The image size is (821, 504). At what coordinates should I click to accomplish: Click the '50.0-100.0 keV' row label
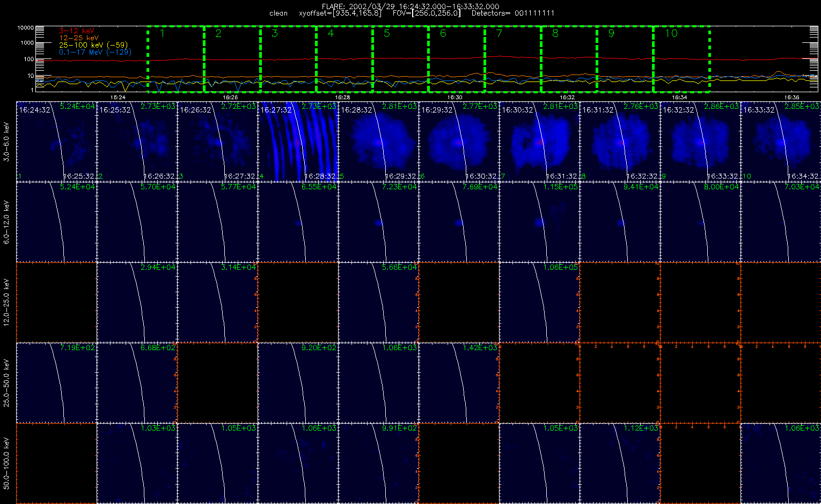[x=6, y=463]
